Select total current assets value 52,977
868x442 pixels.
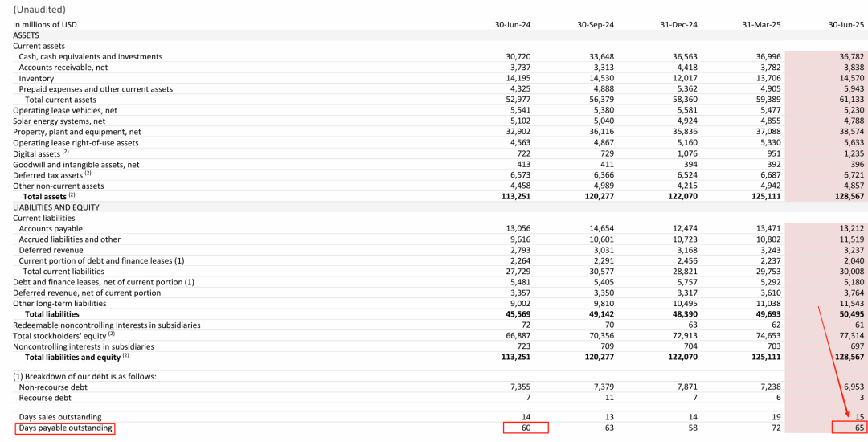point(518,100)
